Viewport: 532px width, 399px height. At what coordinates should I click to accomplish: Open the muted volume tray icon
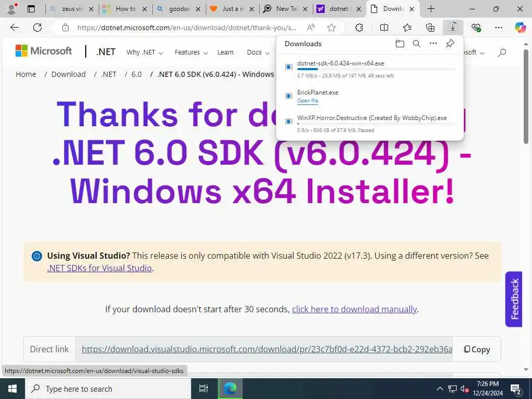coord(464,389)
